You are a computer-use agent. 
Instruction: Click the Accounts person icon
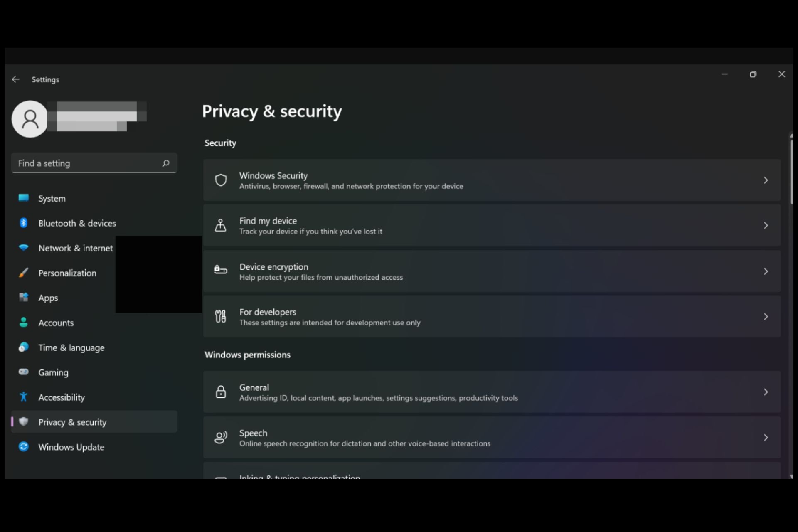24,322
